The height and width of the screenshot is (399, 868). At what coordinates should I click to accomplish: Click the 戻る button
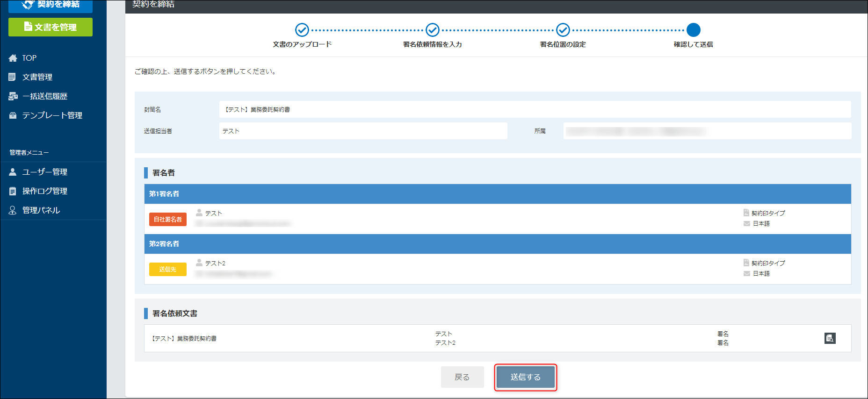coord(462,377)
